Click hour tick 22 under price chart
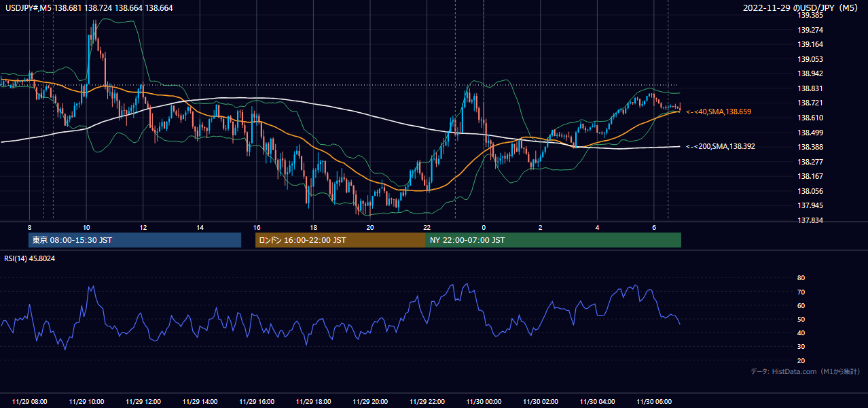868x408 pixels. 427,227
